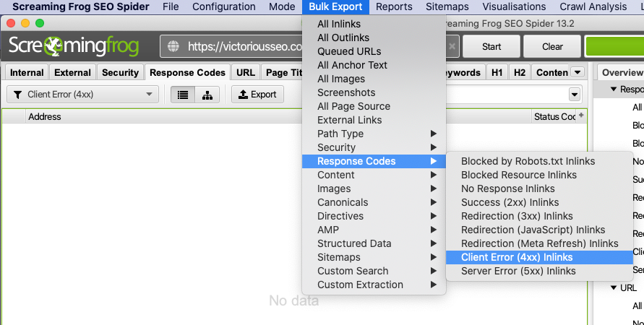The image size is (644, 325).
Task: Open tabs overflow dropdown arrow
Action: coord(578,72)
